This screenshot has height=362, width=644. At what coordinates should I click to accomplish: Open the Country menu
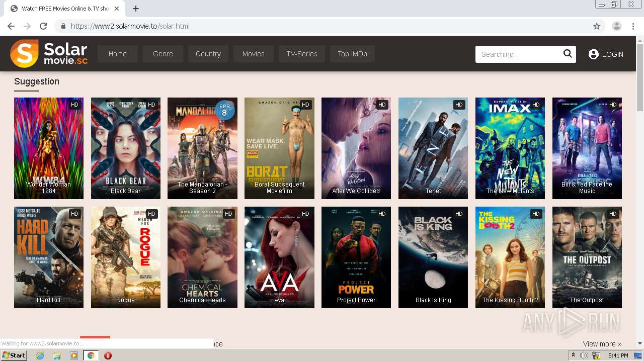tap(208, 54)
